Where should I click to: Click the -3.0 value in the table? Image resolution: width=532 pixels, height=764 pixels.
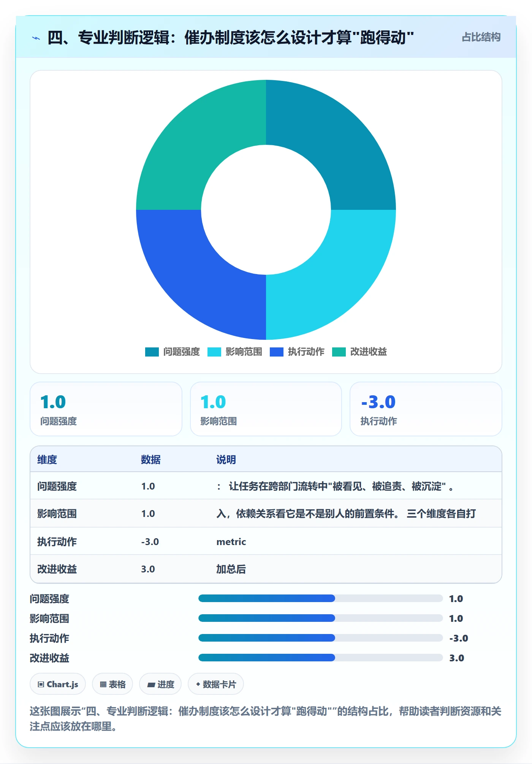(x=150, y=542)
